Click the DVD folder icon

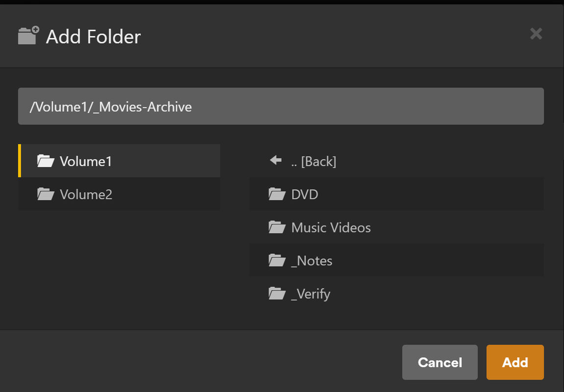[277, 194]
